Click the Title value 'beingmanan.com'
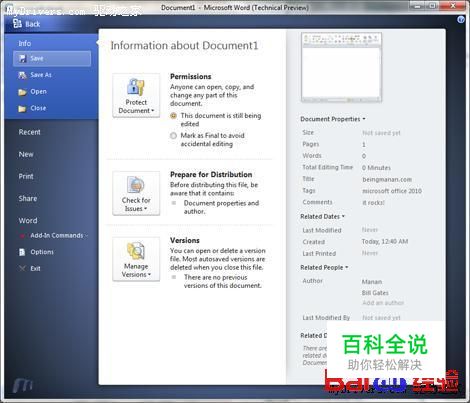The width and height of the screenshot is (470, 403). 387,180
